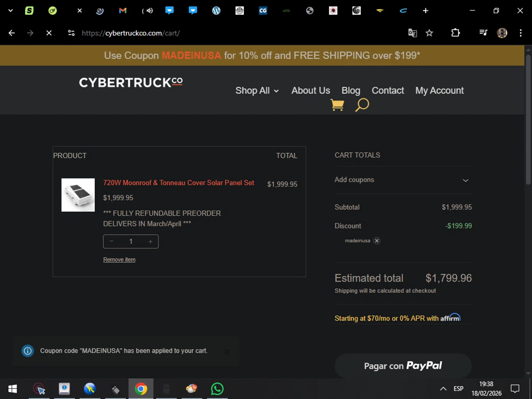Open the shopping cart icon in header

point(337,105)
